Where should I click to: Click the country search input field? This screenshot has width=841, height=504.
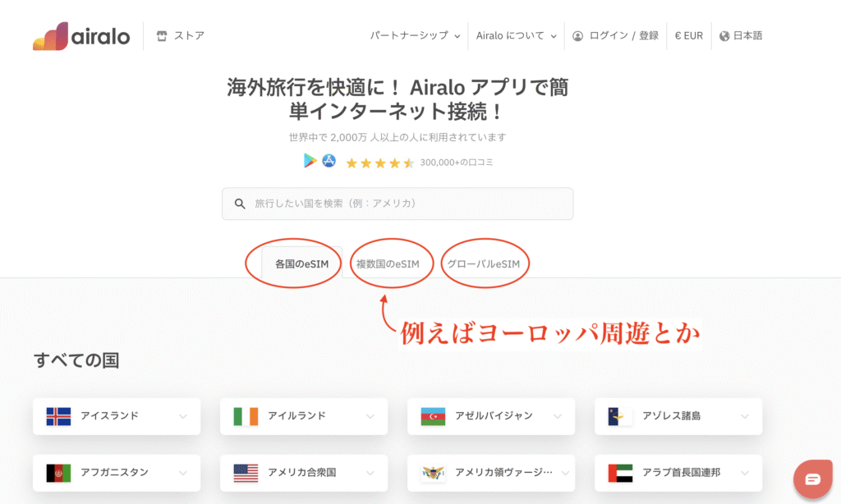[x=398, y=204]
